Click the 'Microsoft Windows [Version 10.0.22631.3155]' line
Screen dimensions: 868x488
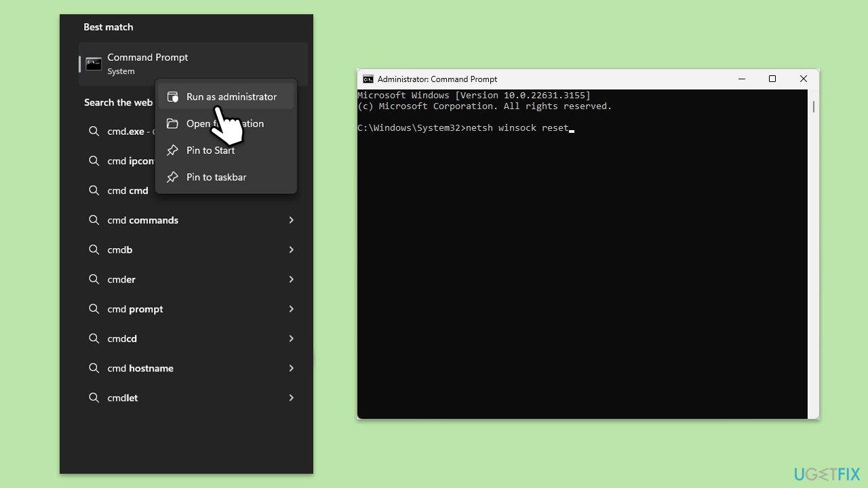[474, 96]
